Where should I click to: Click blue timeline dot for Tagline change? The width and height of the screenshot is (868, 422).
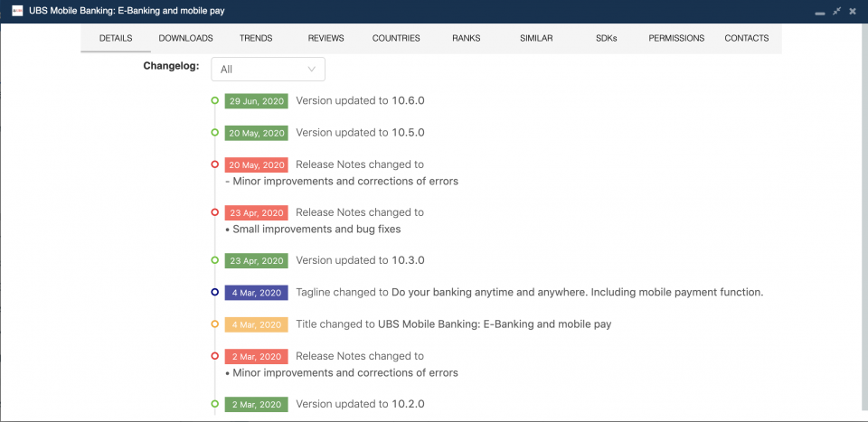[215, 292]
